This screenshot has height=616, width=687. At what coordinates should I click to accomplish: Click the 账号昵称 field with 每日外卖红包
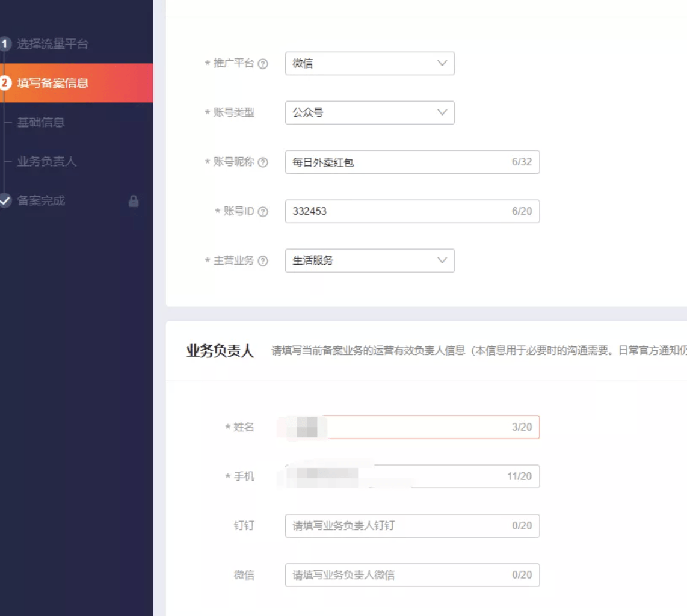pyautogui.click(x=412, y=162)
